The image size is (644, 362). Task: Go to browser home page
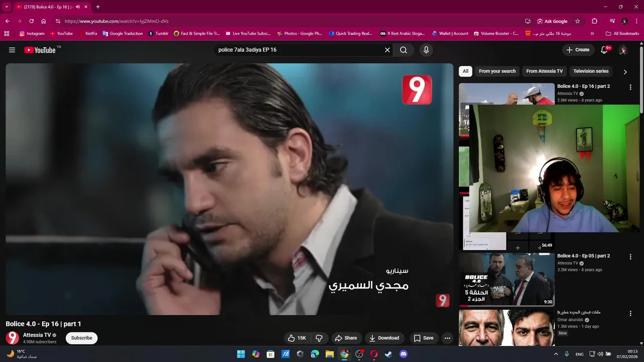click(44, 21)
